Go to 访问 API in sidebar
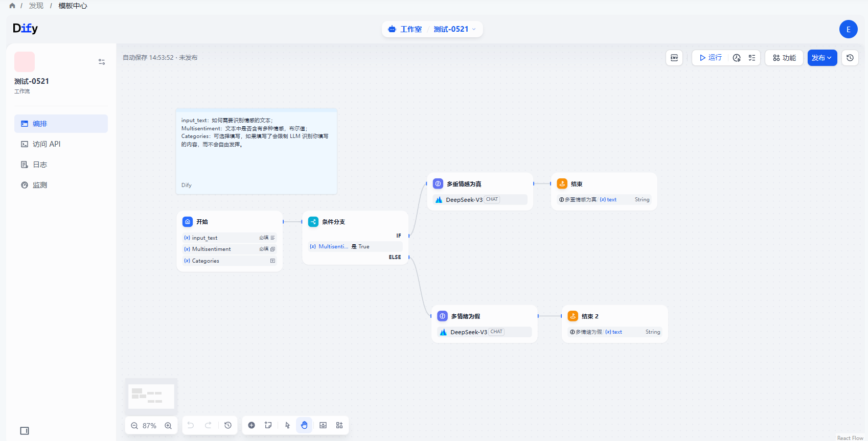 pos(47,144)
